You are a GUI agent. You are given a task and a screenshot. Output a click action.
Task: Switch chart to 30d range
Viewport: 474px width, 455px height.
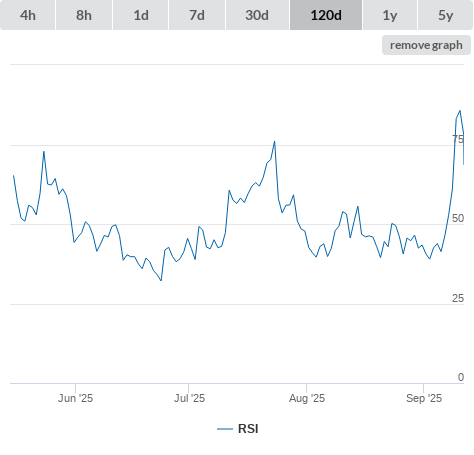pos(257,15)
